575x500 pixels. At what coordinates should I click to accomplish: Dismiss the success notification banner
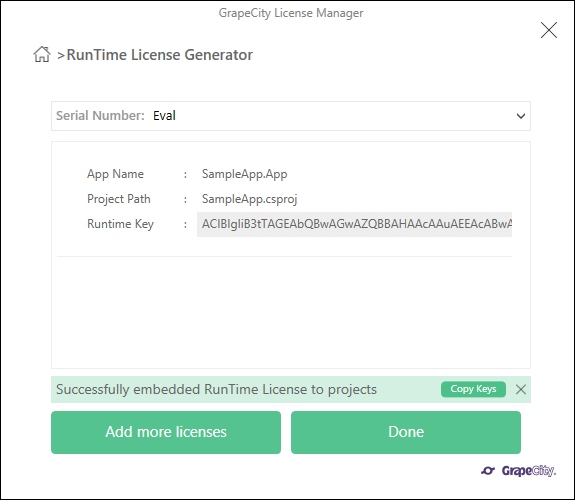(x=521, y=389)
